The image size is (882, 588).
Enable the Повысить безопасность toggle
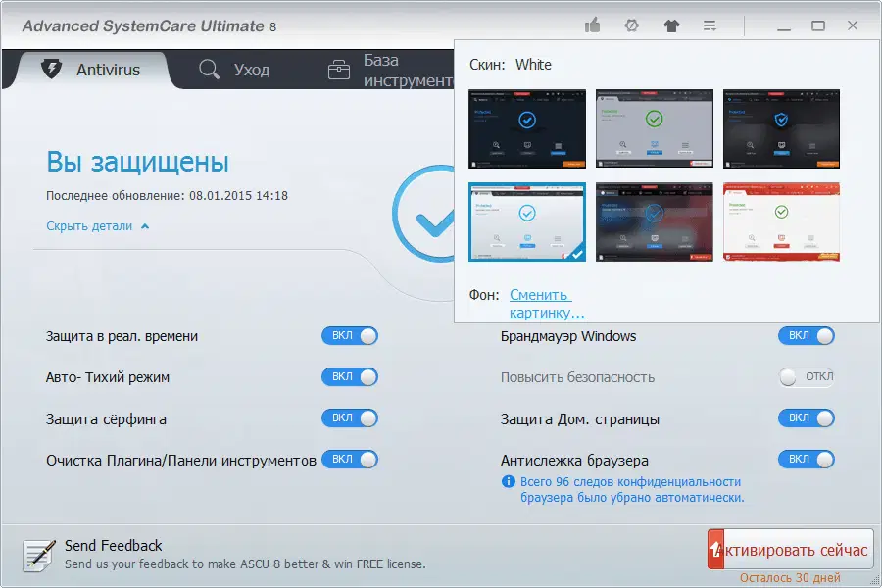click(x=806, y=376)
